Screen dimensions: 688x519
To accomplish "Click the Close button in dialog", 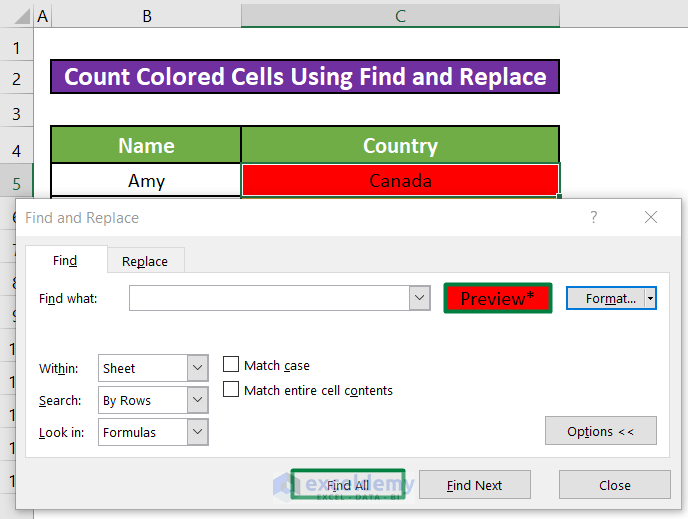I will [614, 485].
